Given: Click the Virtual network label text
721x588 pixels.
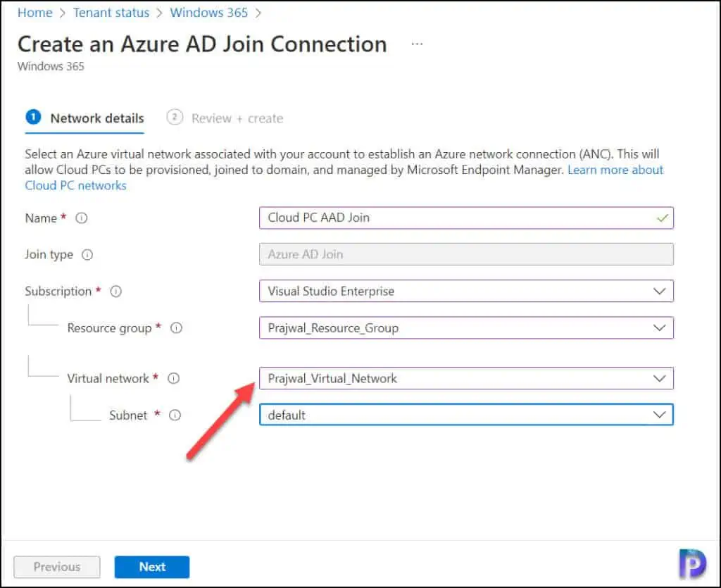Looking at the screenshot, I should (108, 378).
